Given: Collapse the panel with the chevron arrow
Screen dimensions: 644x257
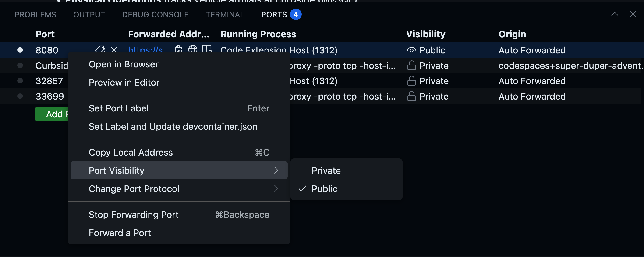Looking at the screenshot, I should tap(615, 14).
